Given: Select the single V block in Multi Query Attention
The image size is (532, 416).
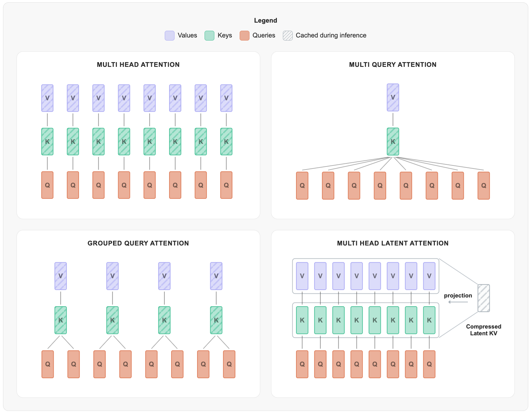Looking at the screenshot, I should (x=393, y=98).
